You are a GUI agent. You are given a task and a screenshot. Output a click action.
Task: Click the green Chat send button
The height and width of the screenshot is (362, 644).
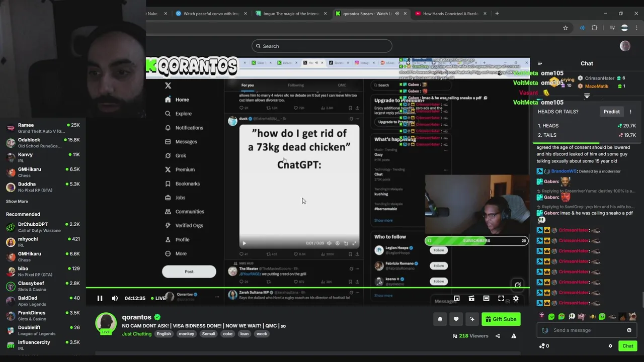tap(628, 346)
